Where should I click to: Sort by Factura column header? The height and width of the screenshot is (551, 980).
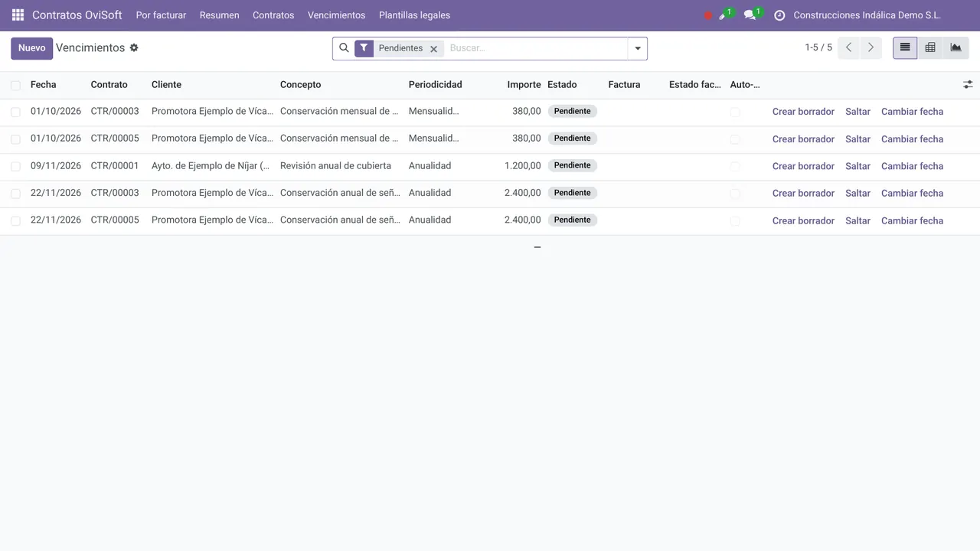click(x=624, y=84)
